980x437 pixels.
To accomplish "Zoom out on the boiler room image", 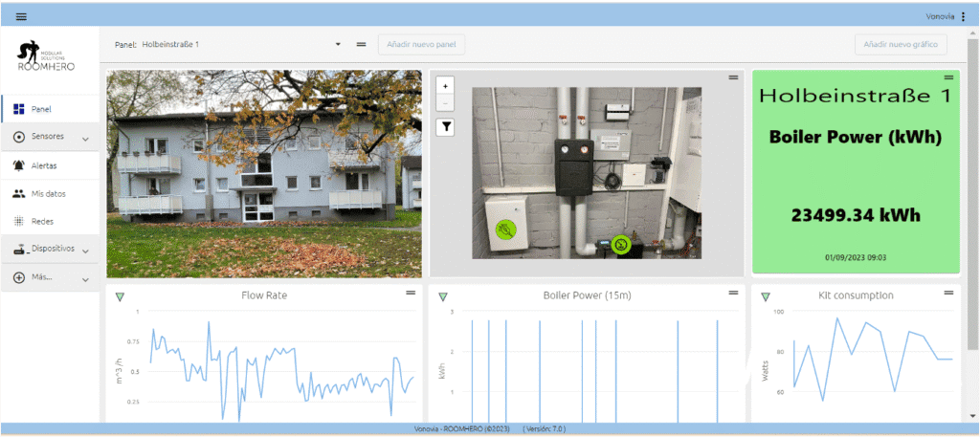I will [445, 101].
